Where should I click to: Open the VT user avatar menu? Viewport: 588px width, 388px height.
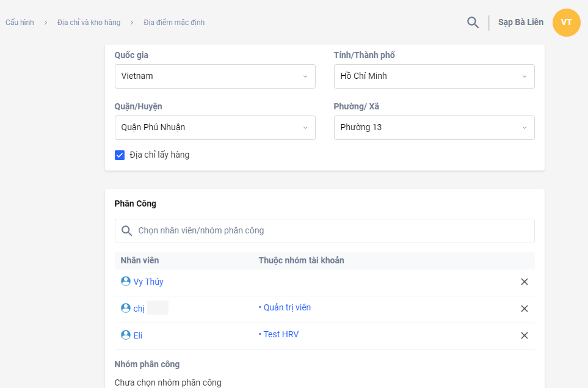(566, 23)
